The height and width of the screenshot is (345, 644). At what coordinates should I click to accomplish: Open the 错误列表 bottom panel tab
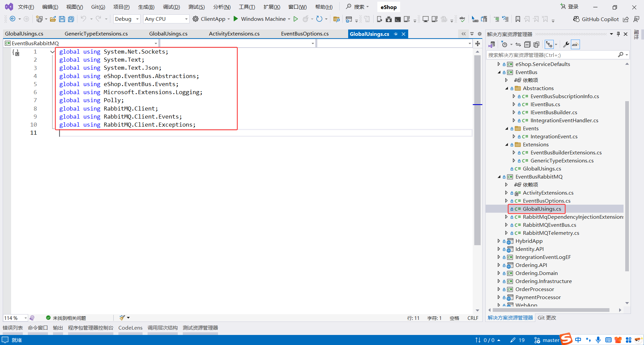(x=13, y=328)
